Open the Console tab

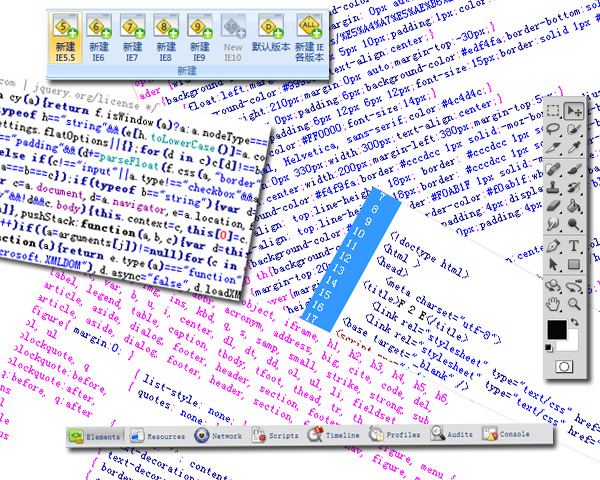point(506,434)
